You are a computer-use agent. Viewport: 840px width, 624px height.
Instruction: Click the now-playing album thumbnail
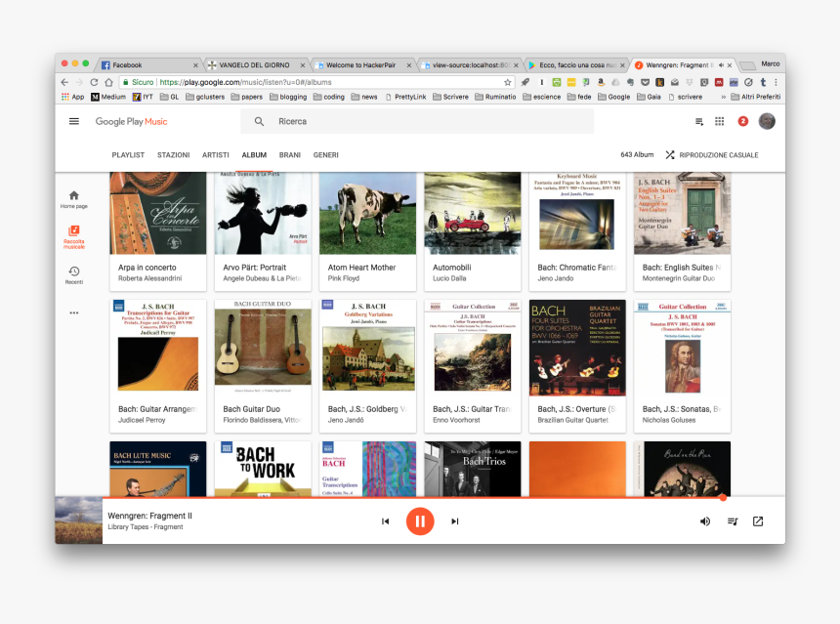point(79,520)
